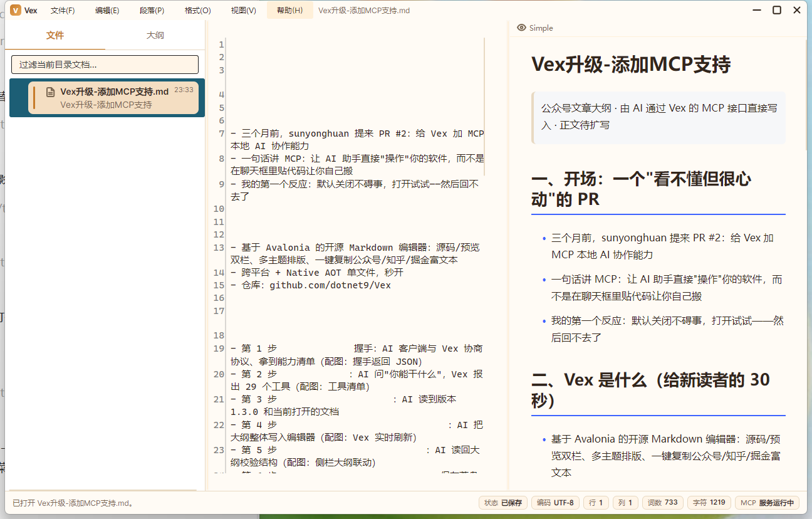Click the editor pane vertical scrollbar thumb
812x519 pixels.
[485, 107]
